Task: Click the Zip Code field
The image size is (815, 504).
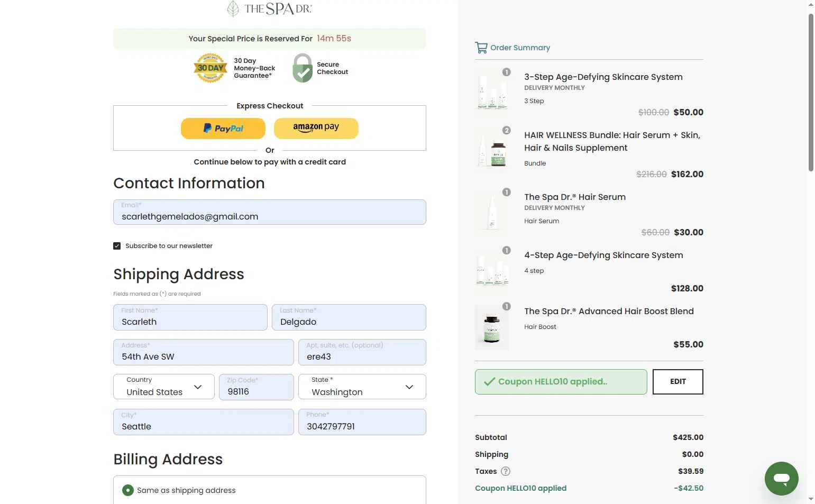Action: tap(257, 387)
